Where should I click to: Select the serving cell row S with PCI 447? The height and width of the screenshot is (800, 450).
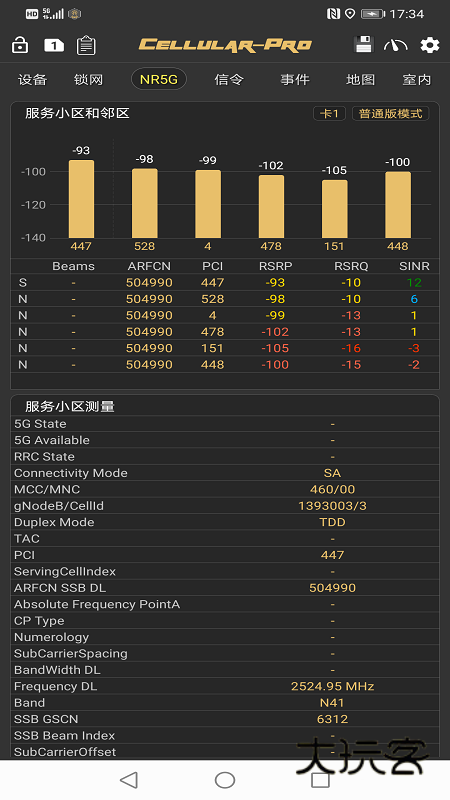click(225, 283)
